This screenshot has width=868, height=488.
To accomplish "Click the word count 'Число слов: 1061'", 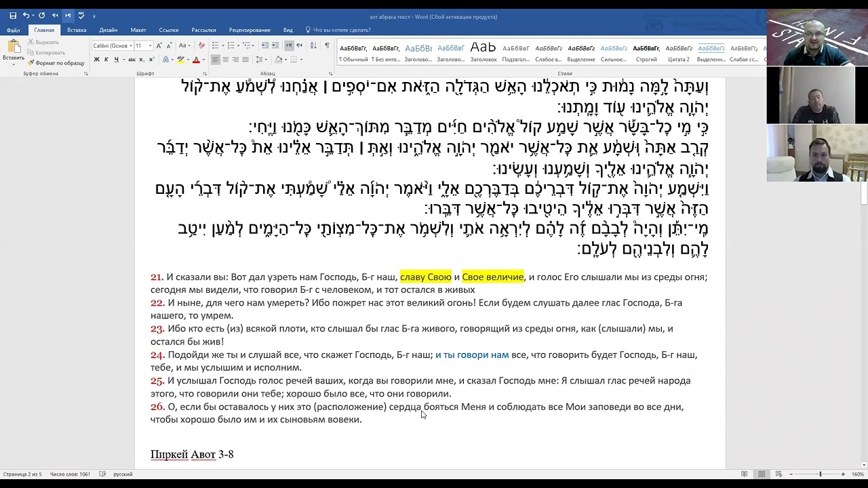I will tap(70, 474).
